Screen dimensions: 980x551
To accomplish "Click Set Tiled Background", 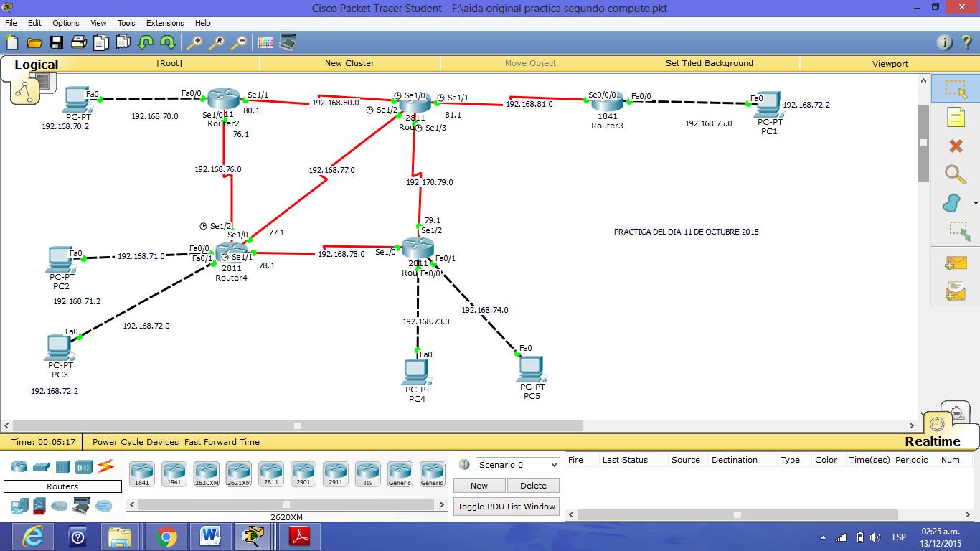I will (x=709, y=63).
